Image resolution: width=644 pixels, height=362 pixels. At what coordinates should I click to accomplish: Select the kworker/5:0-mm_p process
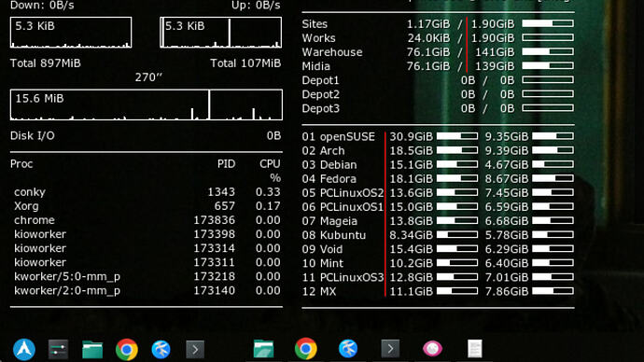67,276
